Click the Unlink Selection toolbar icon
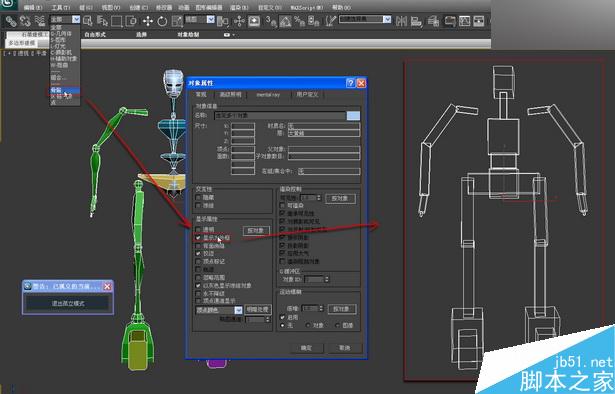This screenshot has width=615, height=394. point(25,21)
